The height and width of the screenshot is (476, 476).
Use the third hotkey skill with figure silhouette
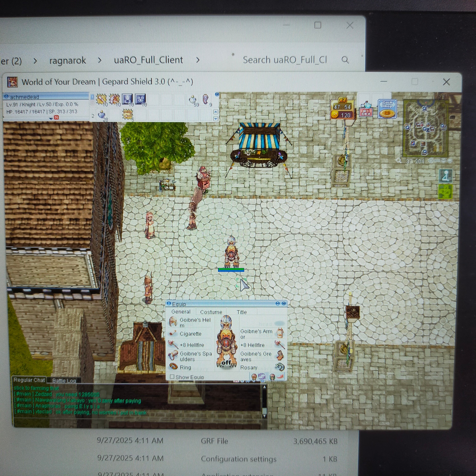tap(127, 99)
